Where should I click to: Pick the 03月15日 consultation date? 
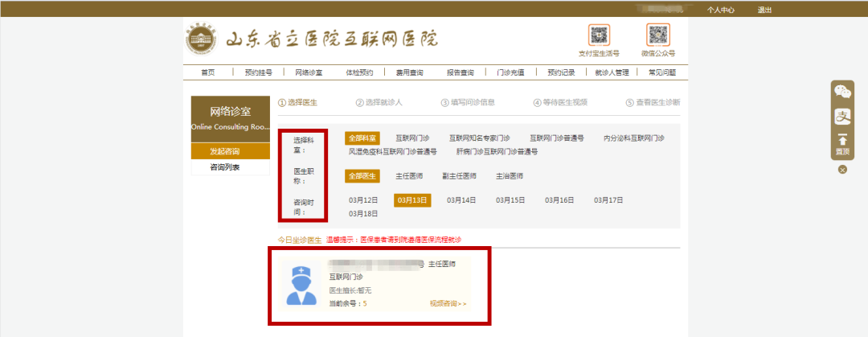click(x=510, y=200)
